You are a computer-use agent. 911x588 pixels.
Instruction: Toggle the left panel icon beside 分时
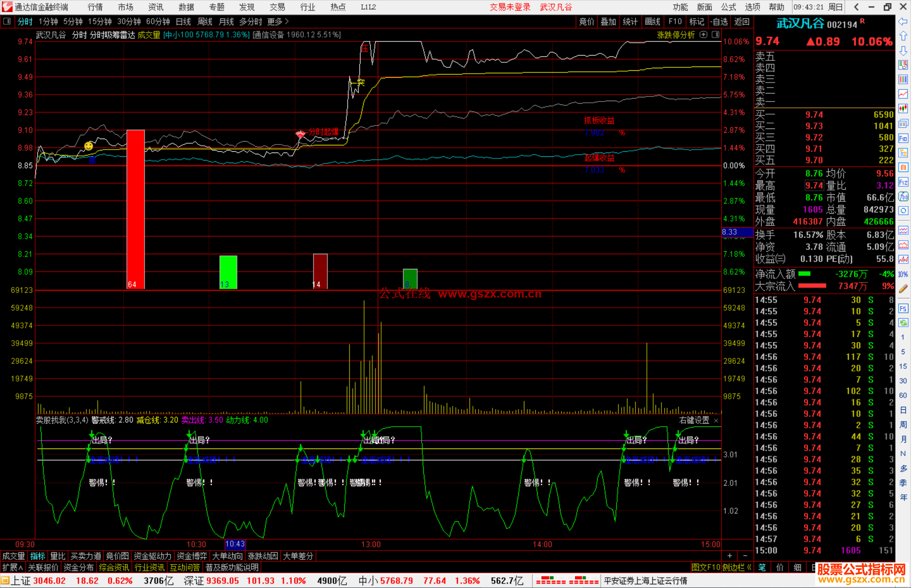coord(7,21)
